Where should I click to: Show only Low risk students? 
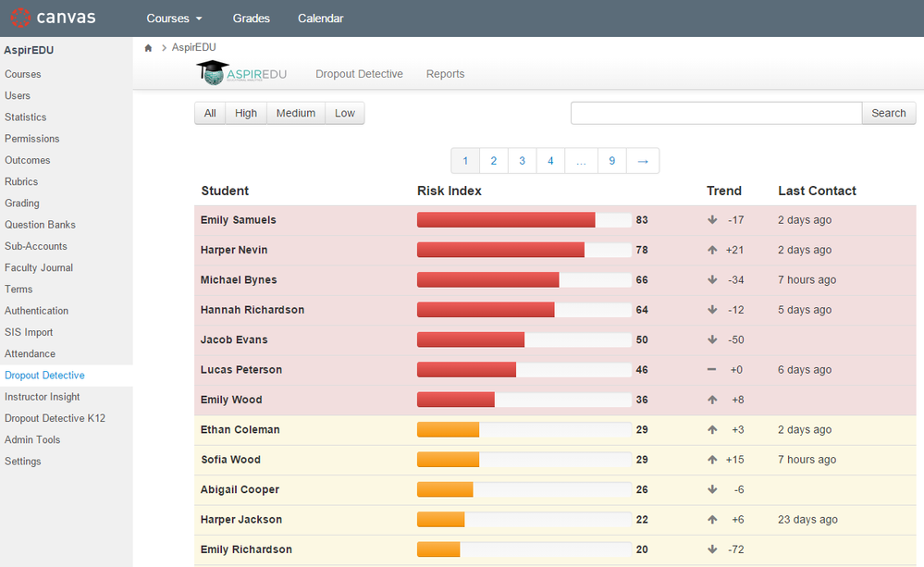pos(345,113)
